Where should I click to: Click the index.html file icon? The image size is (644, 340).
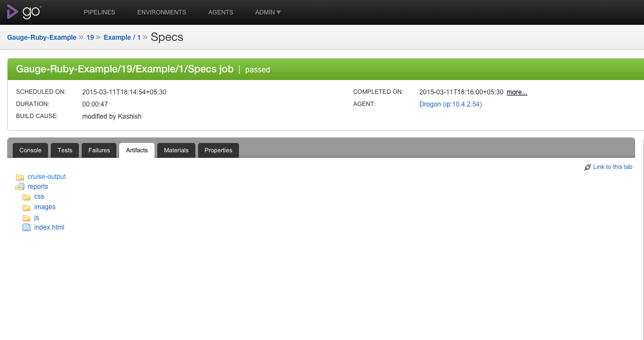[x=26, y=227]
